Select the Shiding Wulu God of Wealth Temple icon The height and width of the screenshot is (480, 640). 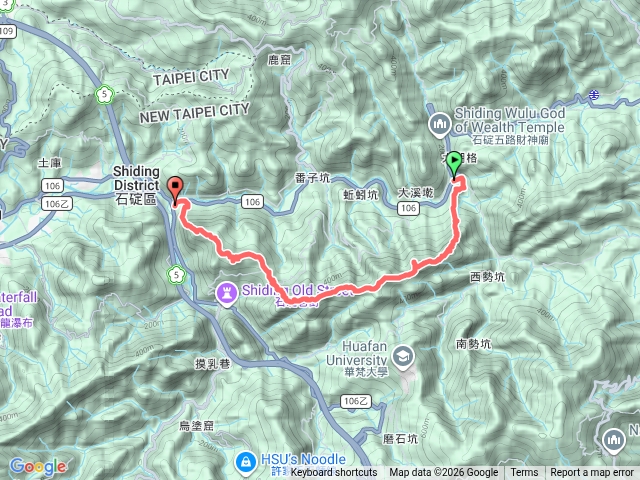[x=440, y=124]
